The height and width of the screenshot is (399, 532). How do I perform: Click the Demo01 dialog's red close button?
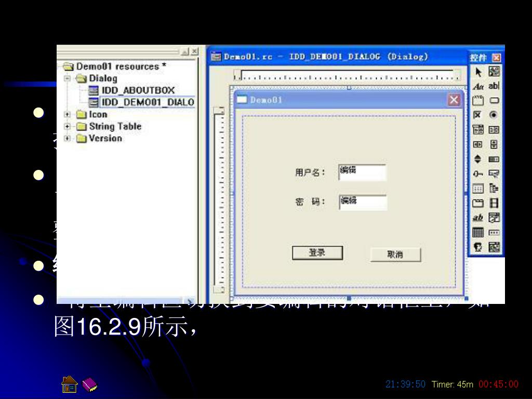point(454,100)
